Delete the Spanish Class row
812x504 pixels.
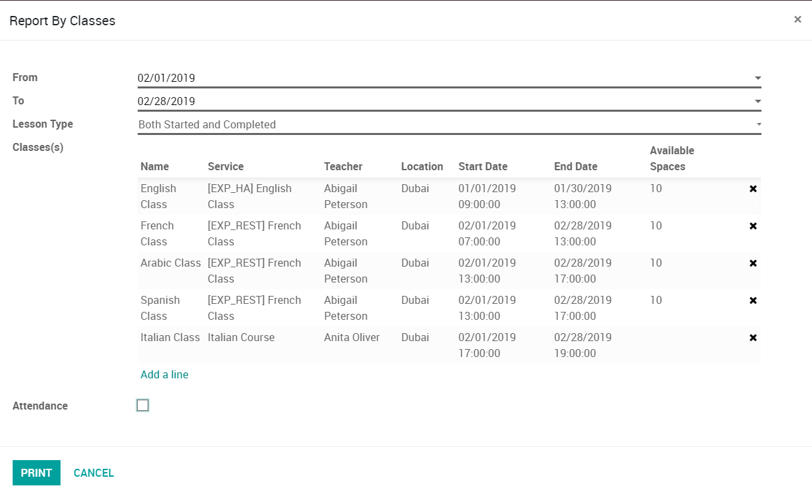(753, 301)
